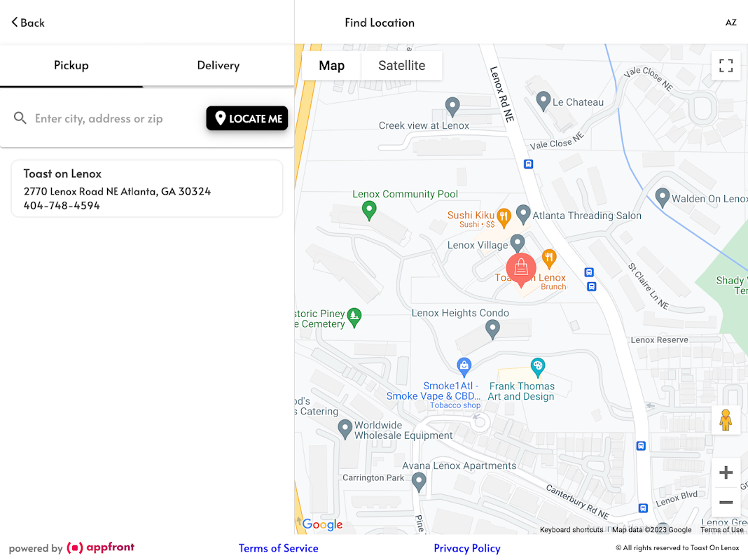Image resolution: width=748 pixels, height=560 pixels.
Task: Click the Smoke1Atl shop pin
Action: [x=464, y=367]
